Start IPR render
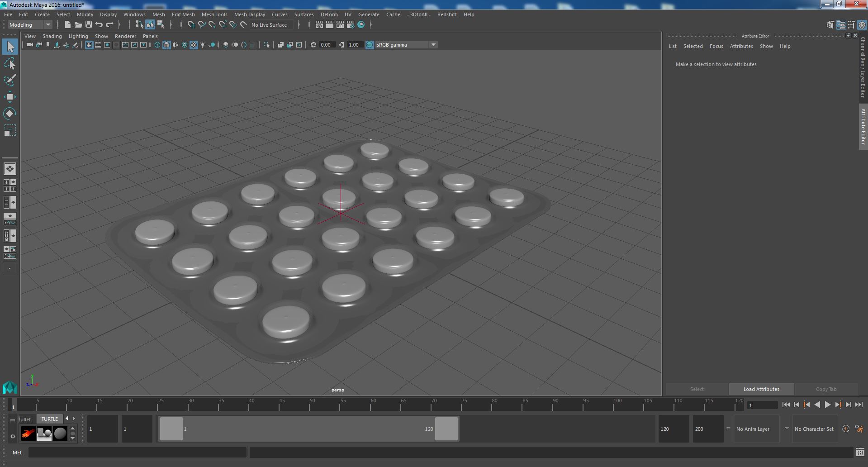Image resolution: width=868 pixels, height=467 pixels. pyautogui.click(x=340, y=25)
